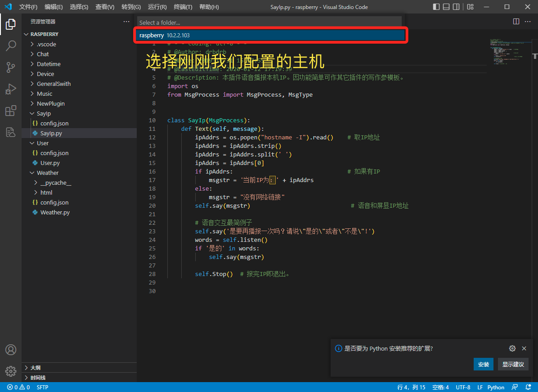Expand the 大纲 outline section
538x392 pixels.
[x=79, y=368]
